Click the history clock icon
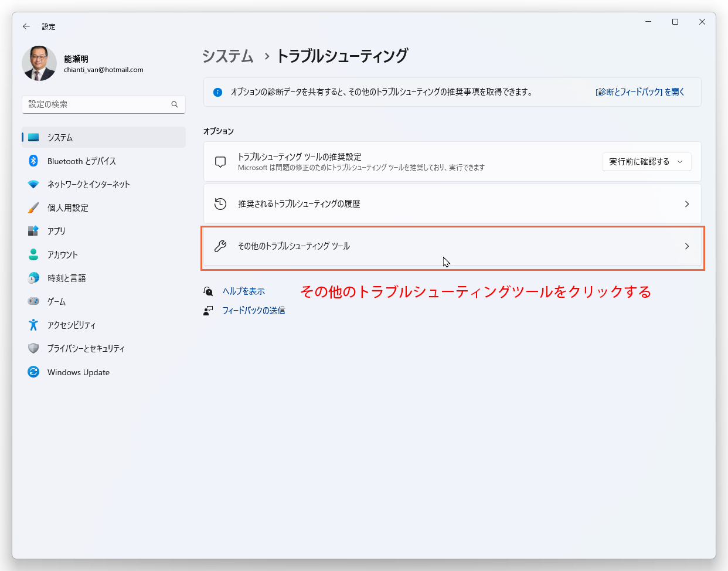The width and height of the screenshot is (728, 571). (x=220, y=204)
